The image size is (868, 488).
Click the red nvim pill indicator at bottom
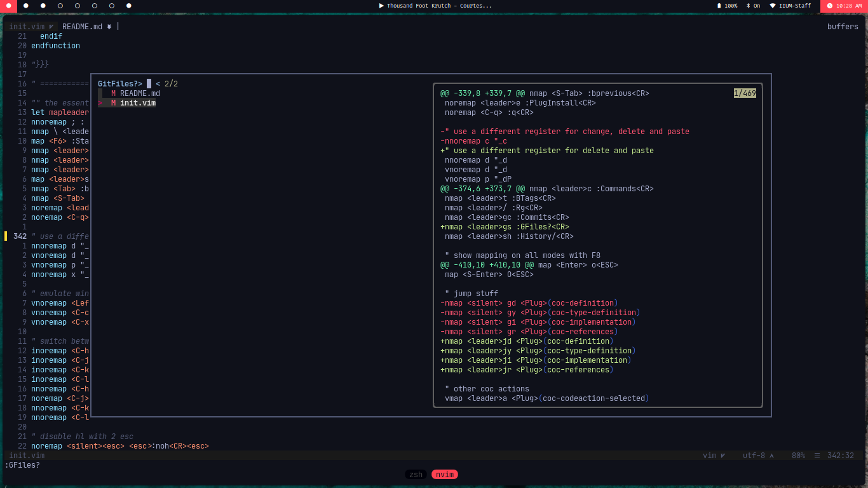point(444,474)
